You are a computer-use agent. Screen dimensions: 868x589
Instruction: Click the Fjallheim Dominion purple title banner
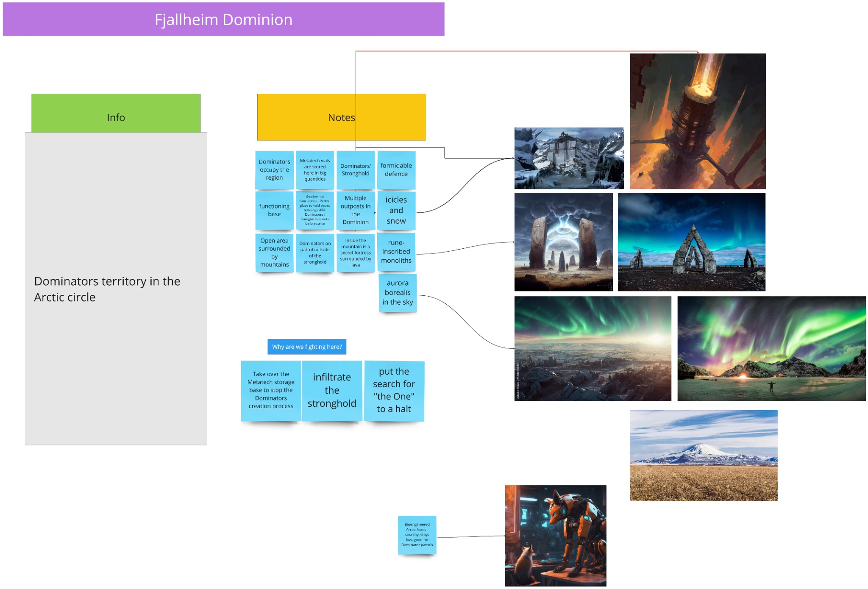pyautogui.click(x=223, y=19)
